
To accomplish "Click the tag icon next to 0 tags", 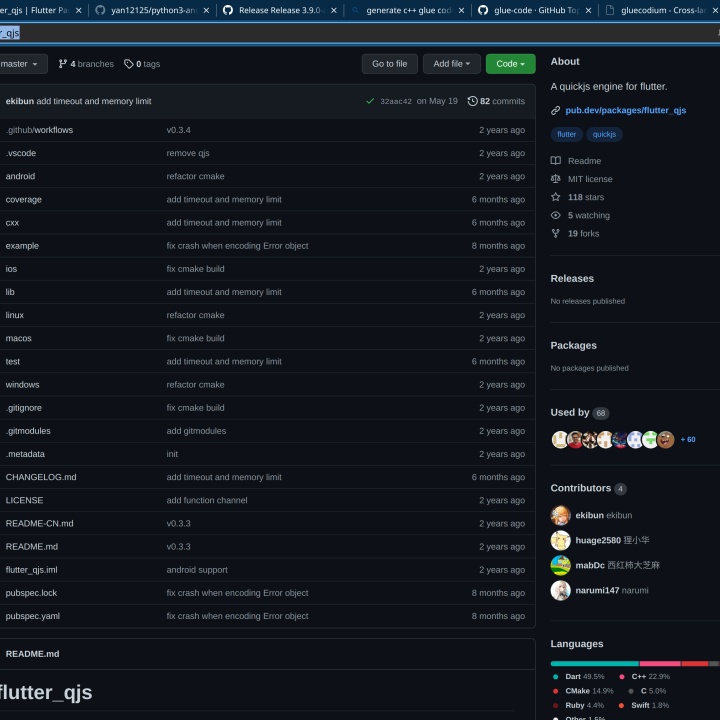I will tap(129, 64).
